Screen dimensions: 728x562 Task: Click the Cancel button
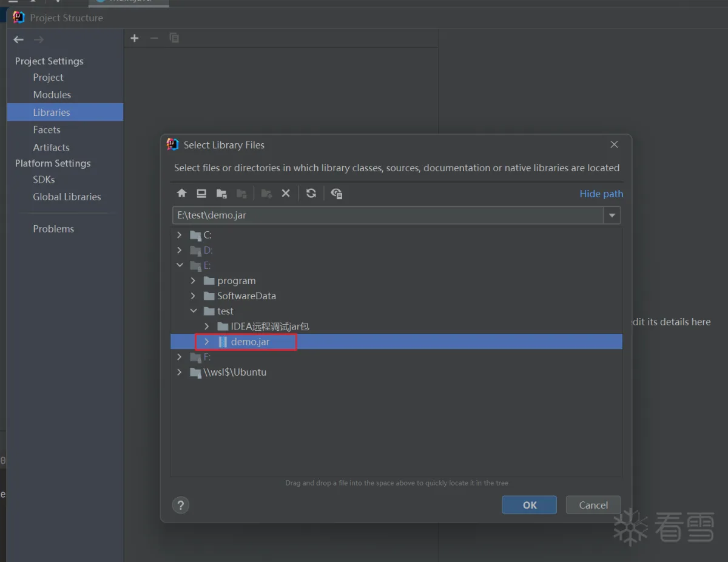[x=593, y=505]
